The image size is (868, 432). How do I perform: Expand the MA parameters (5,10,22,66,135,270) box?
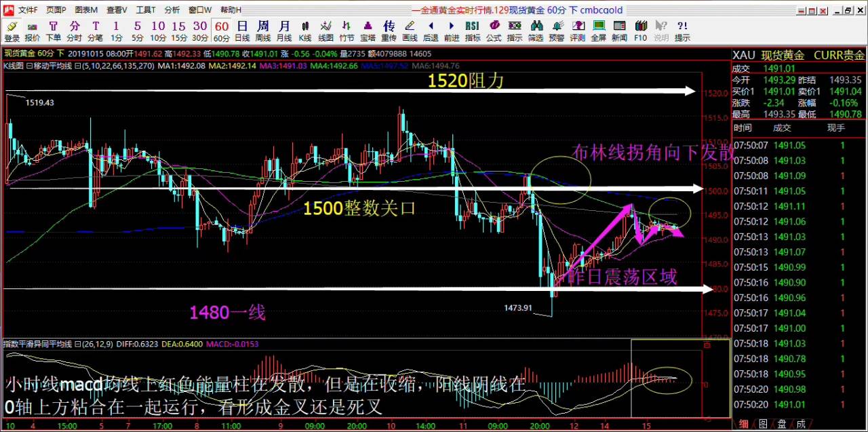point(78,66)
